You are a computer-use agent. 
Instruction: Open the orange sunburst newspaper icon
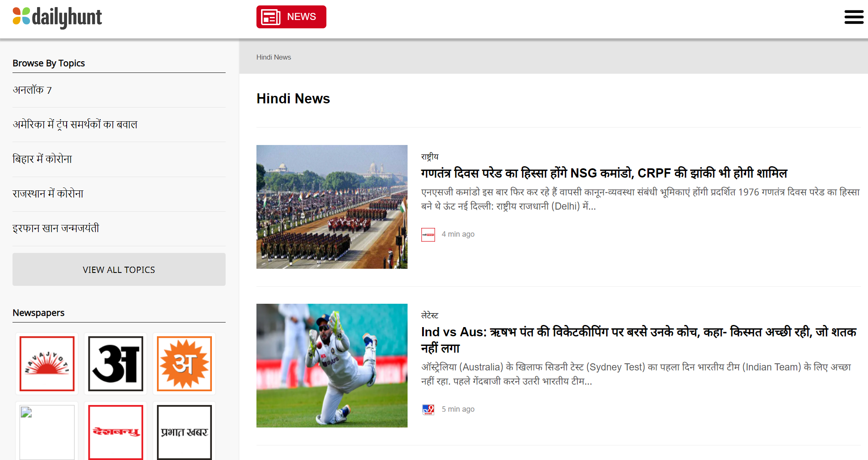[184, 364]
